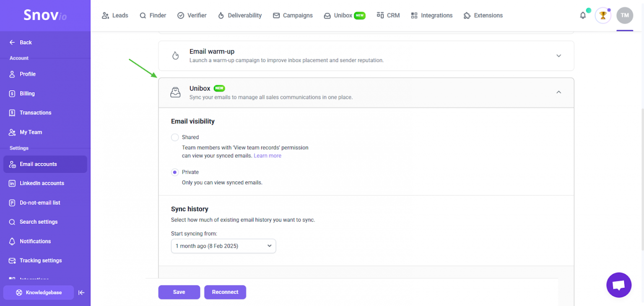Open the trophy achievements icon
This screenshot has width=644, height=306.
tap(603, 16)
